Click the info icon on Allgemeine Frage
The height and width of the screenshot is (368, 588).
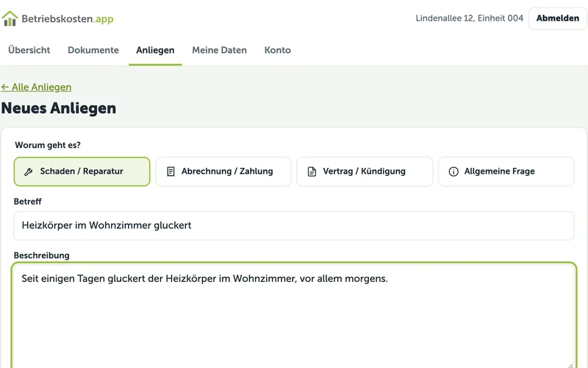(x=453, y=171)
